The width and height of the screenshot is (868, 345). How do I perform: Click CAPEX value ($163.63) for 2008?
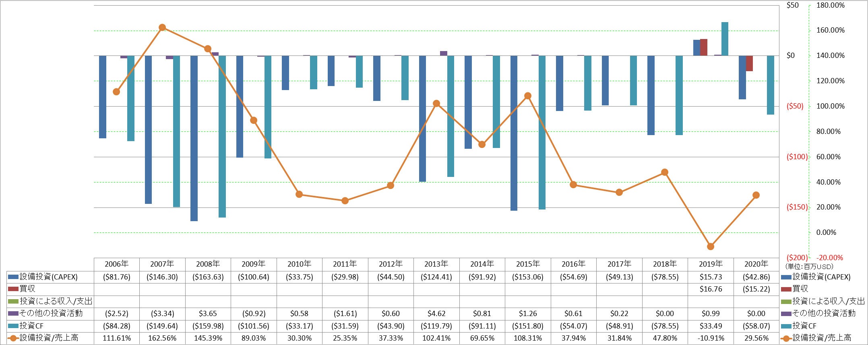pyautogui.click(x=208, y=277)
